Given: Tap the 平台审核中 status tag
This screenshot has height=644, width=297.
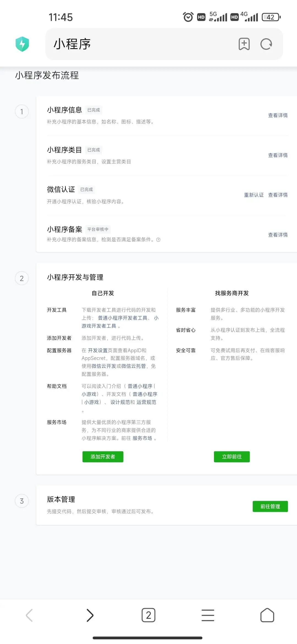Looking at the screenshot, I should click(x=98, y=229).
